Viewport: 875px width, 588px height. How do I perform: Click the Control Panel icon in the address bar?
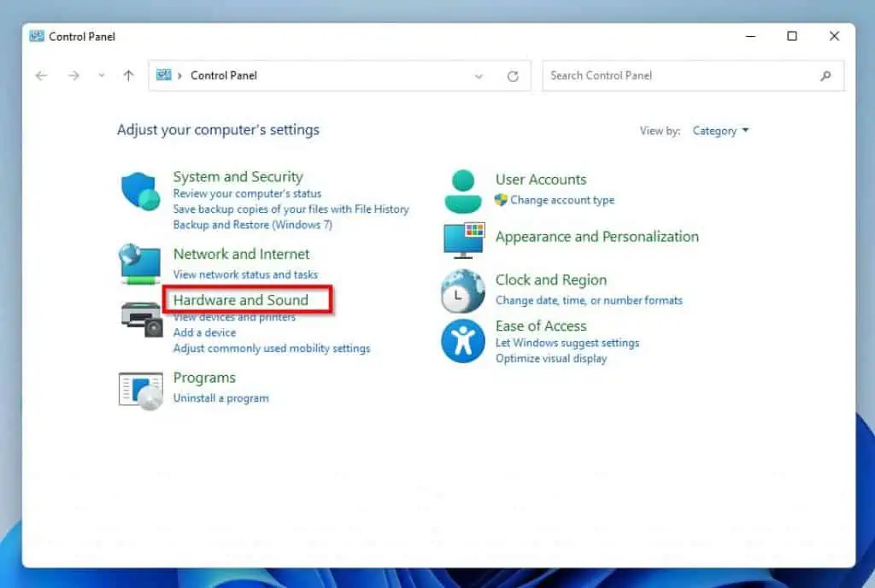coord(165,75)
